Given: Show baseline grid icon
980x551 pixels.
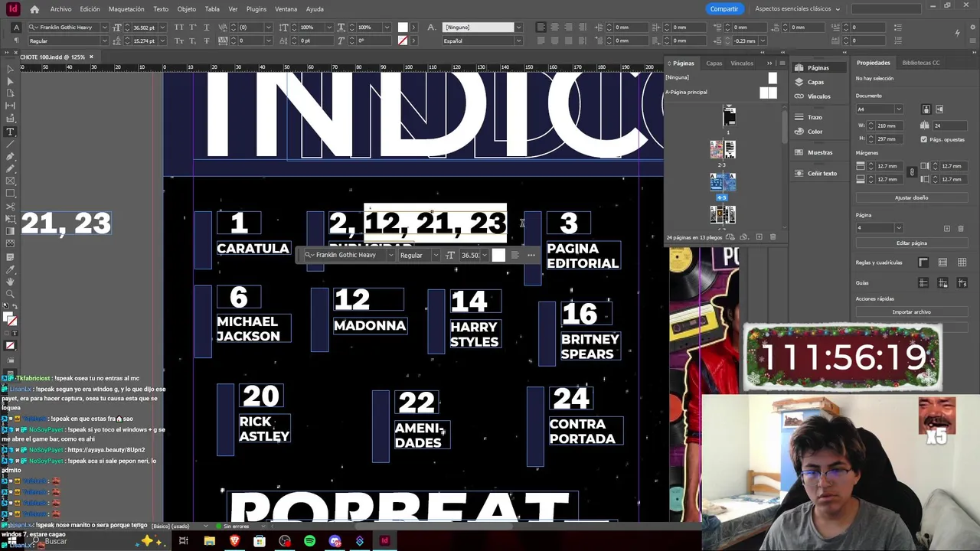Looking at the screenshot, I should coord(942,262).
